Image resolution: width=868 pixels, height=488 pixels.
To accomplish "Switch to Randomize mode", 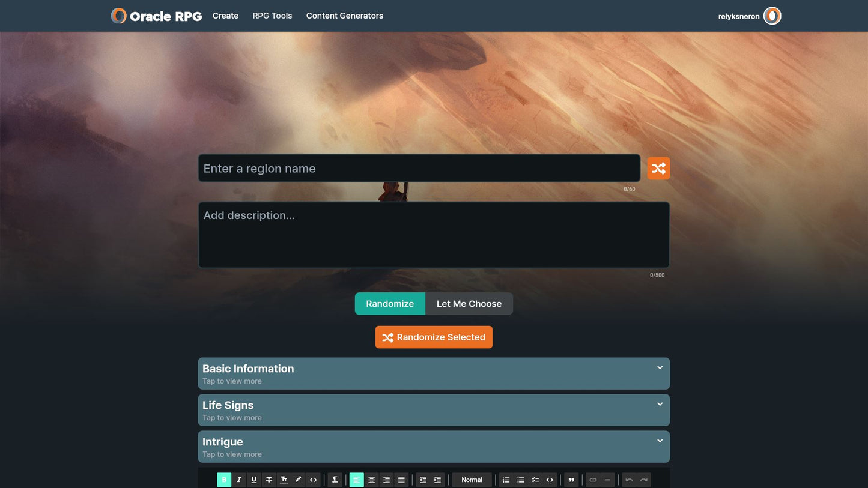I will (x=390, y=304).
